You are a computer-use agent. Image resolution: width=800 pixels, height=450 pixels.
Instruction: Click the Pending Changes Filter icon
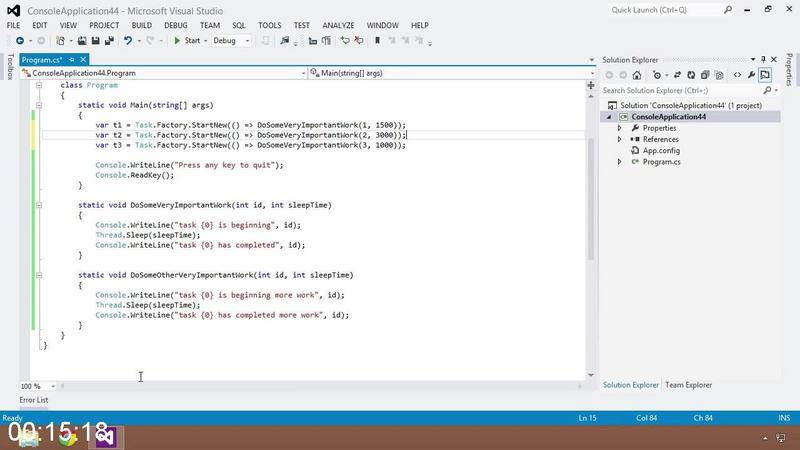[657, 76]
